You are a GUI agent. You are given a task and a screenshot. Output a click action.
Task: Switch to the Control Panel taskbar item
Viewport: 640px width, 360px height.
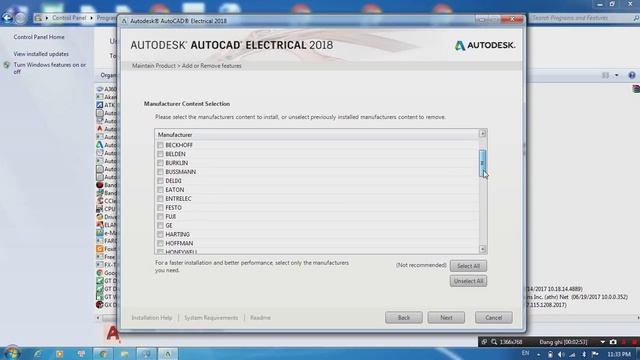[146, 354]
